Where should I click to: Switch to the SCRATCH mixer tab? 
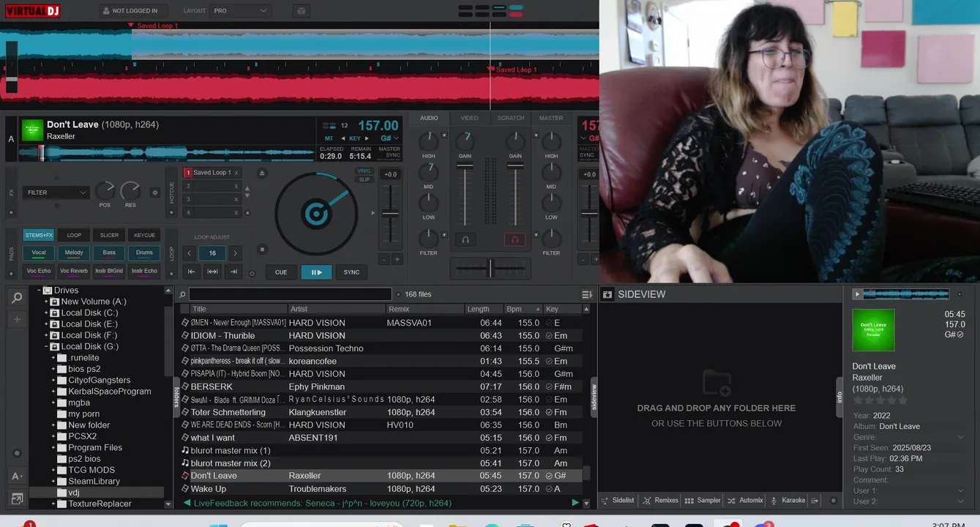pyautogui.click(x=511, y=118)
